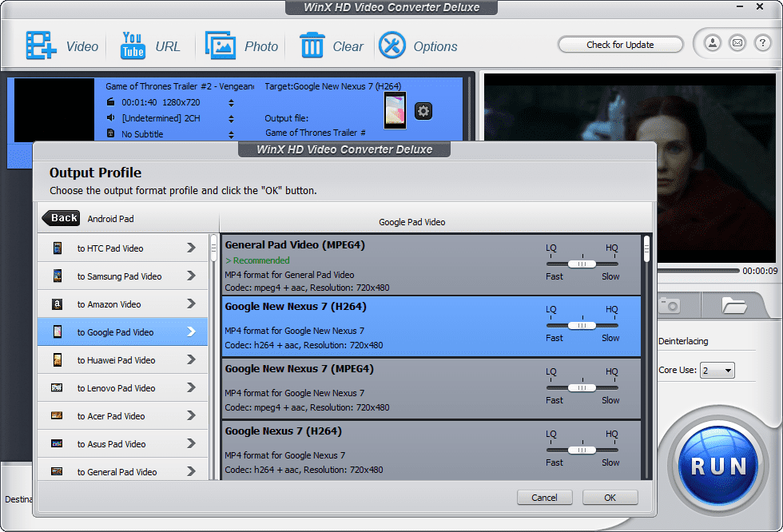783x532 pixels.
Task: Select to General Pad Video category
Action: [122, 470]
